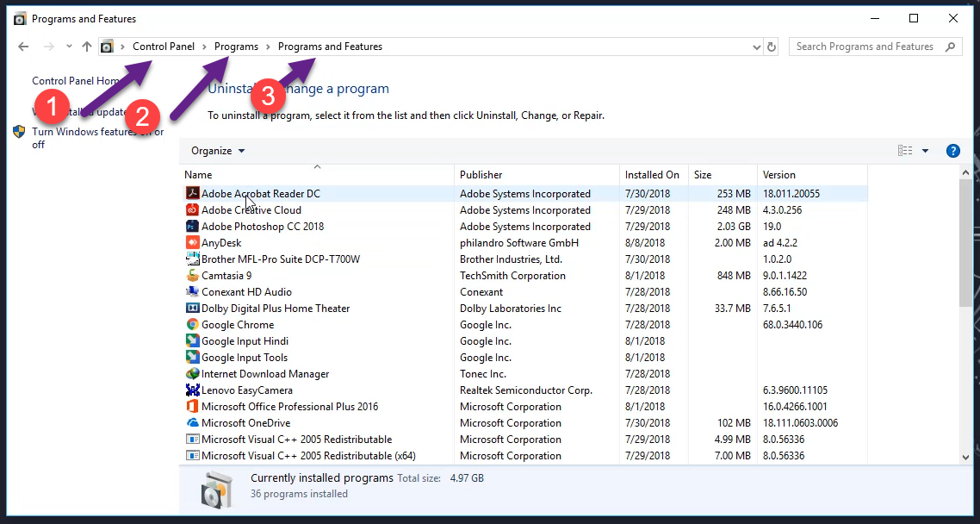Click Control Panel in the breadcrumb
Screen dimensions: 980x524
tap(164, 47)
